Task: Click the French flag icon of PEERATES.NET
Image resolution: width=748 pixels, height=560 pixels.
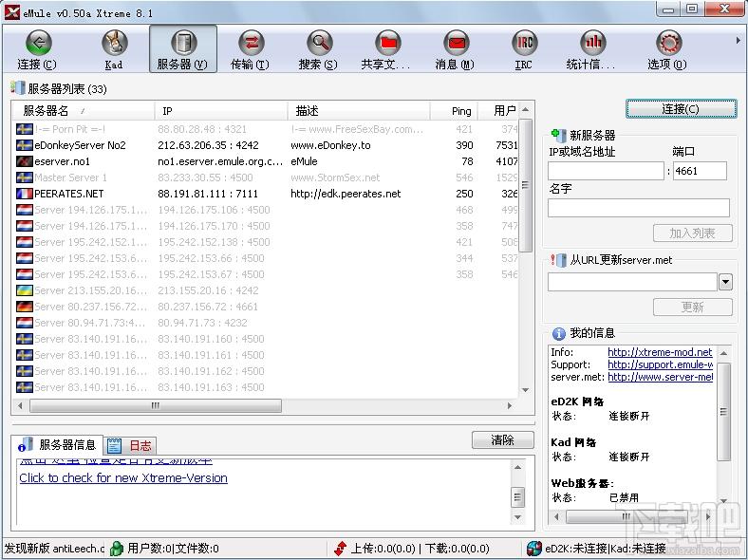Action: [25, 194]
